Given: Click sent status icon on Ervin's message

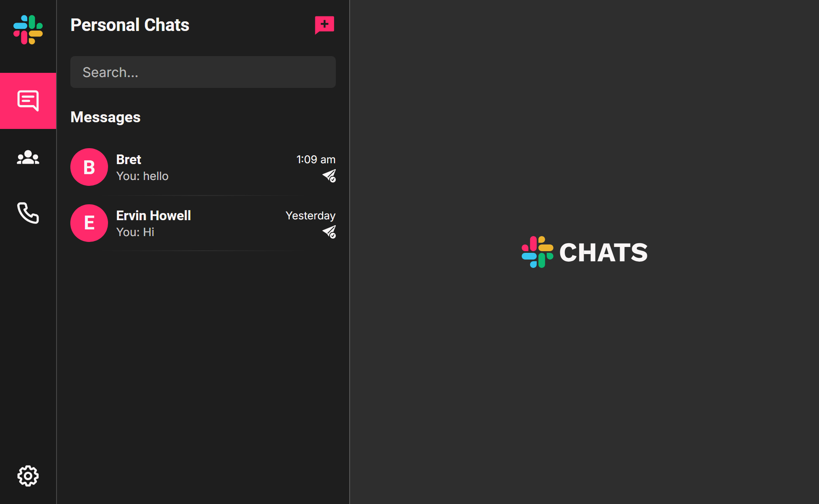Looking at the screenshot, I should click(329, 232).
